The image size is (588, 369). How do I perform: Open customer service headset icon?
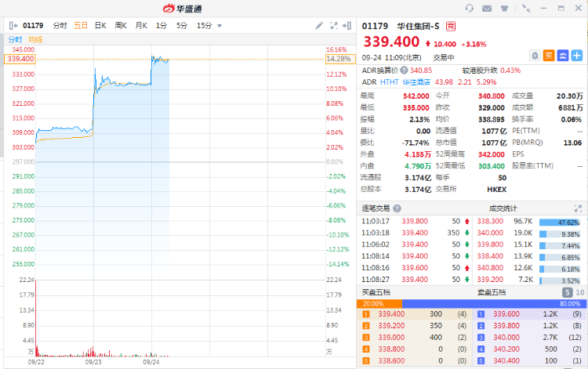click(469, 9)
